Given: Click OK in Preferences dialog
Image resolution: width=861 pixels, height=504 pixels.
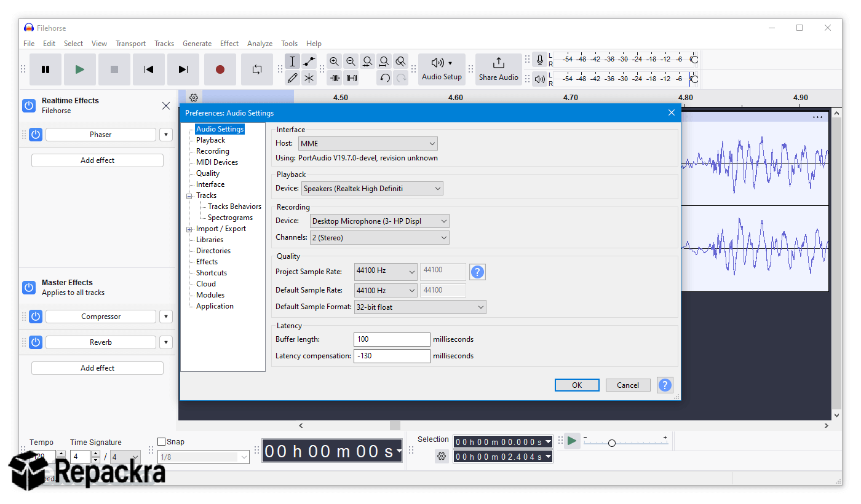Looking at the screenshot, I should 577,385.
